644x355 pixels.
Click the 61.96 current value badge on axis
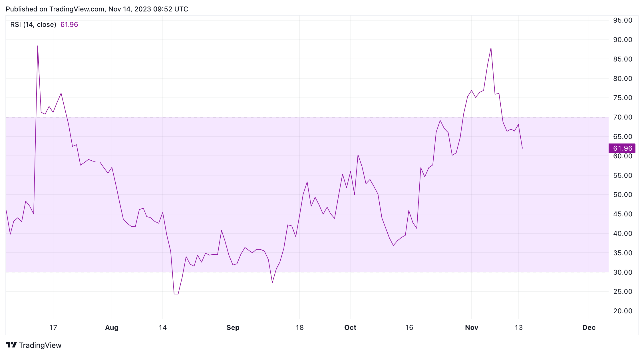(622, 148)
